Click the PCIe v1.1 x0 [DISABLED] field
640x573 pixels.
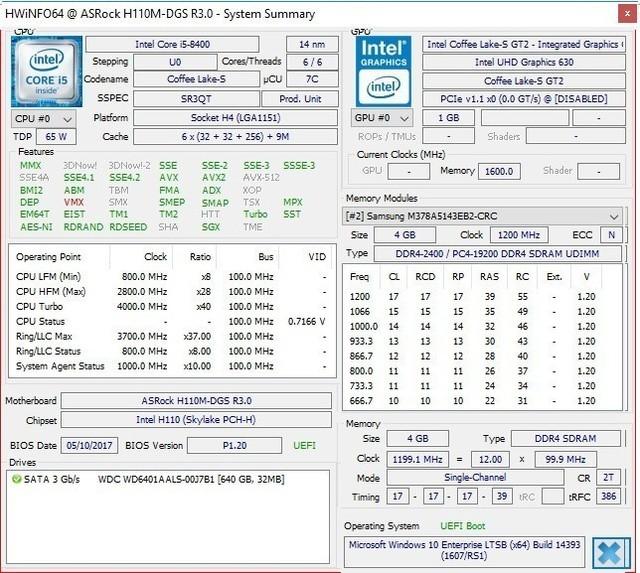pyautogui.click(x=524, y=99)
